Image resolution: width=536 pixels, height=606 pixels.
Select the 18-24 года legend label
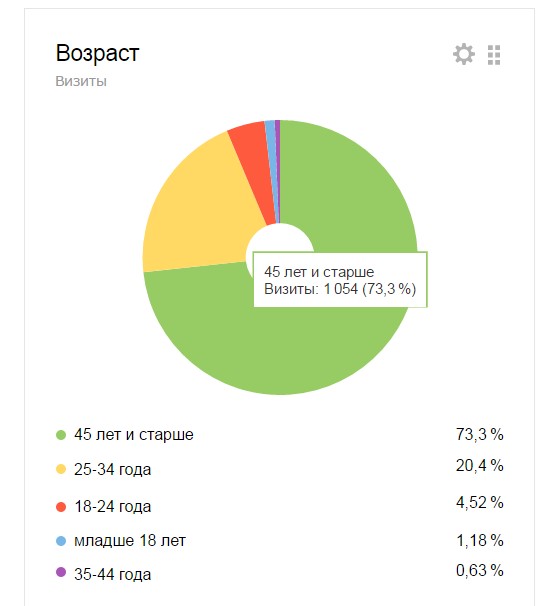112,507
